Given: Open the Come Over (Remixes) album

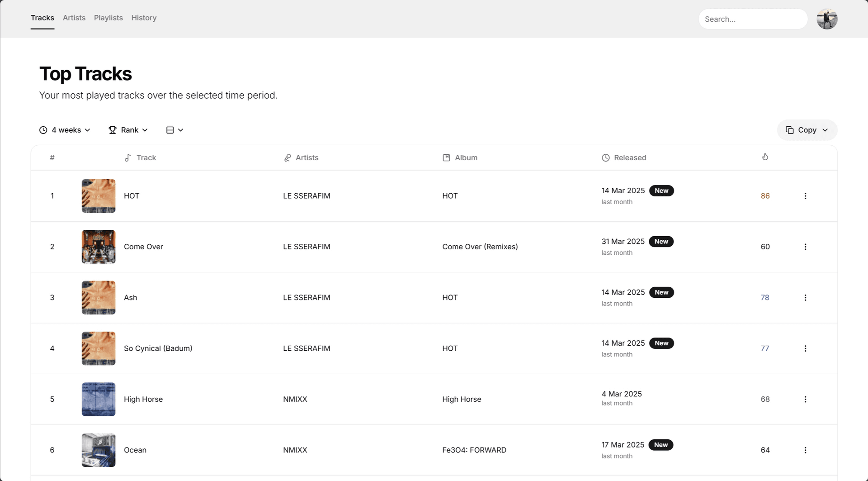Looking at the screenshot, I should click(x=480, y=247).
